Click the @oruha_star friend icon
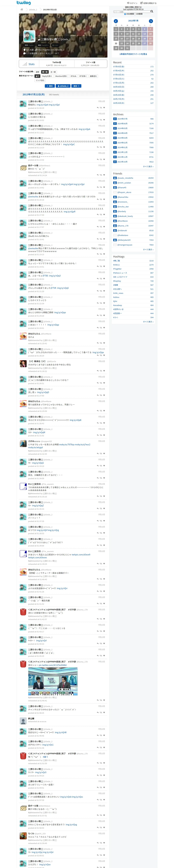The height and width of the screenshot is (868, 174). pos(115,207)
